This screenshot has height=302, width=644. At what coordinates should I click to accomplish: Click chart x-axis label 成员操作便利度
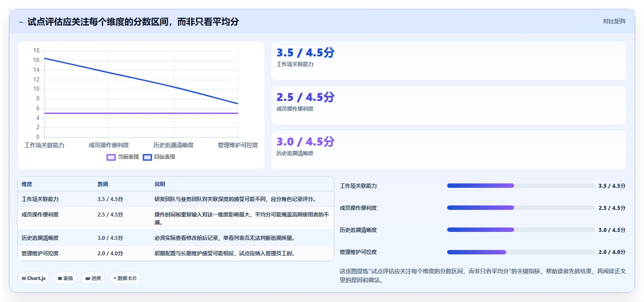[x=109, y=145]
